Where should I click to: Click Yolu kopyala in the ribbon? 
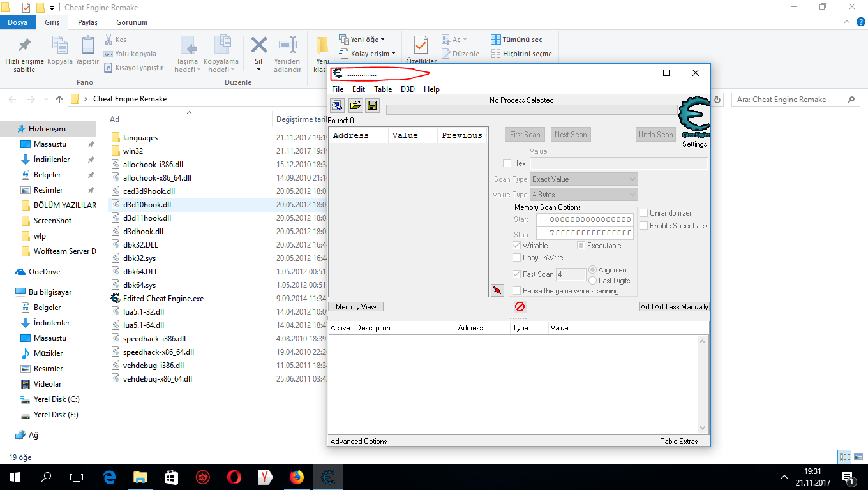tap(130, 54)
